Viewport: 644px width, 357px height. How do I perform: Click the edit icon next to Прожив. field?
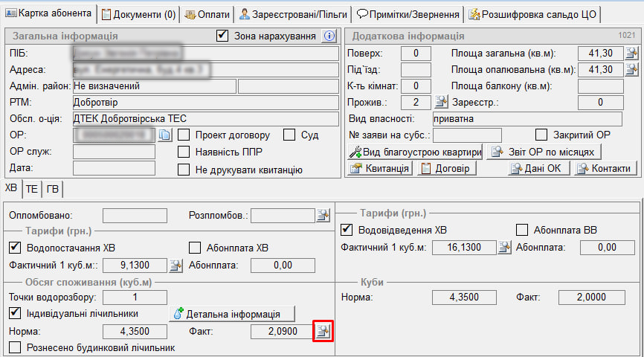441,103
